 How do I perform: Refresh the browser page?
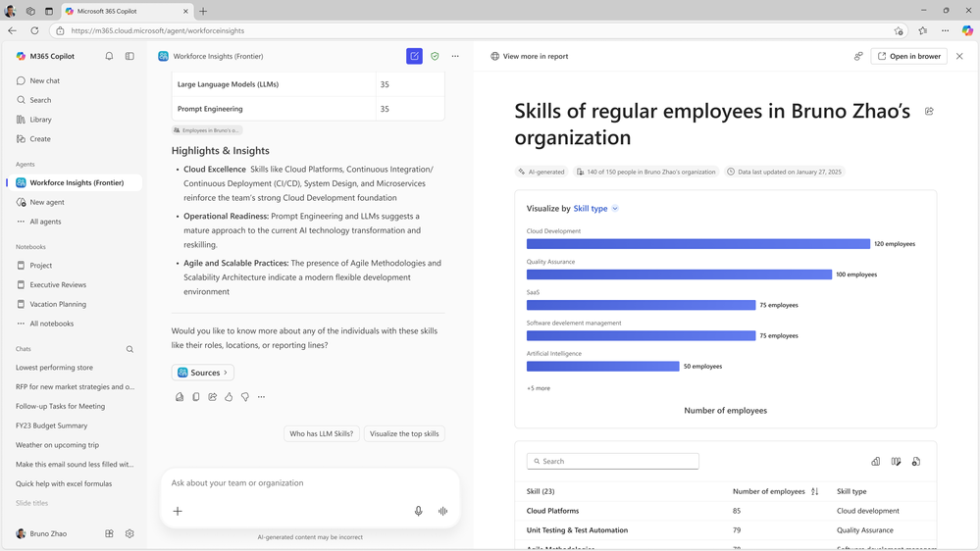[x=34, y=30]
